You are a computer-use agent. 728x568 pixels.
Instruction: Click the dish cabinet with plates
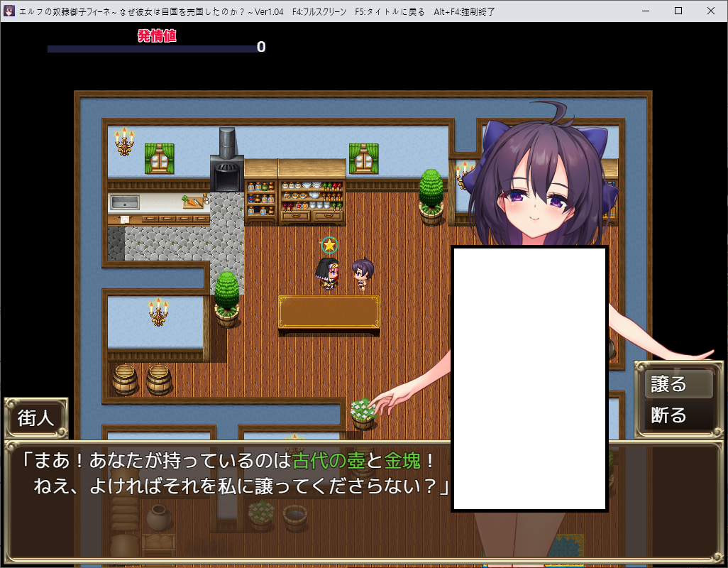pos(312,192)
